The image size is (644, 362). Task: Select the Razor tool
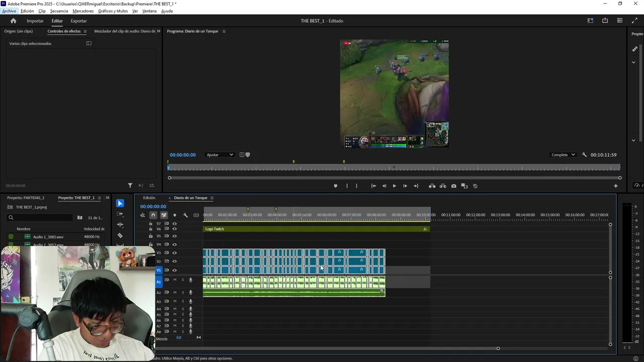[x=120, y=235]
